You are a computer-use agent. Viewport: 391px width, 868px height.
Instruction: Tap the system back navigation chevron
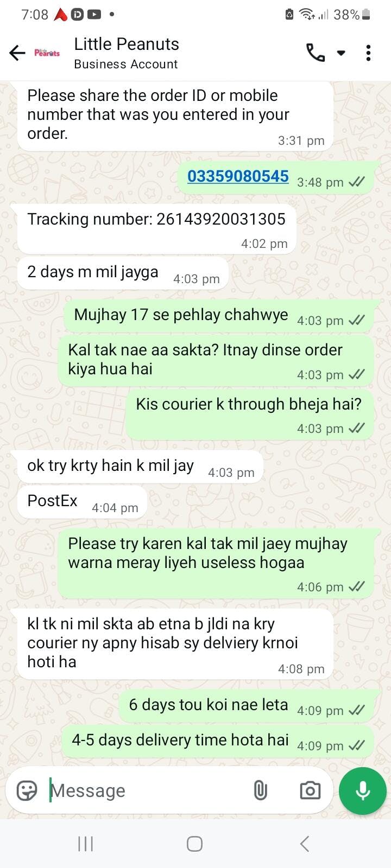click(x=304, y=844)
